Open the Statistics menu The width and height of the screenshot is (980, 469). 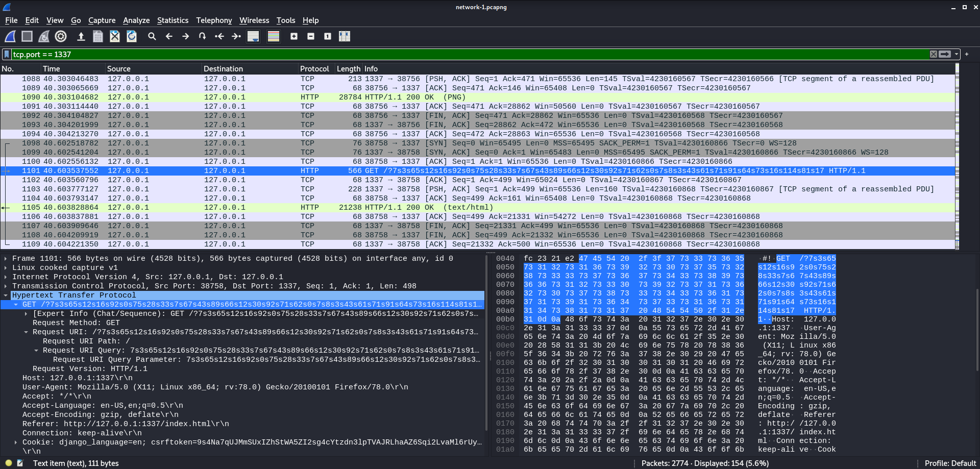pos(173,20)
